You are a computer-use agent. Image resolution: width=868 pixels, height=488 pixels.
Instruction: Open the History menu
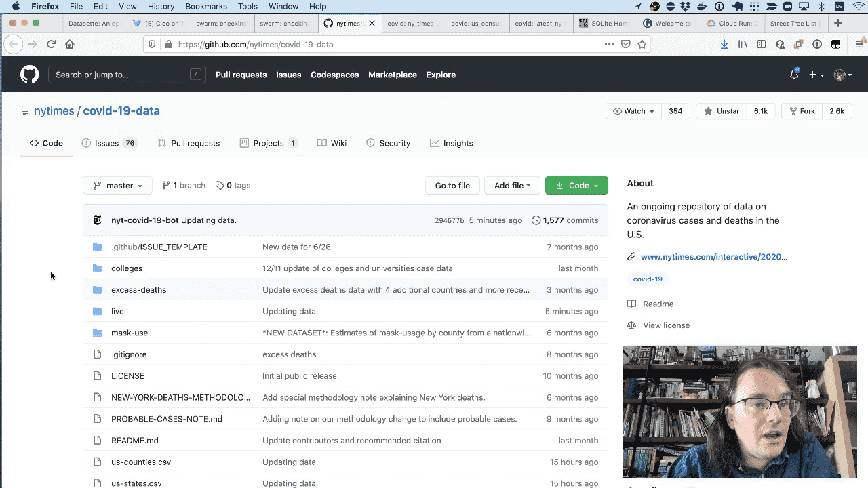(x=161, y=7)
